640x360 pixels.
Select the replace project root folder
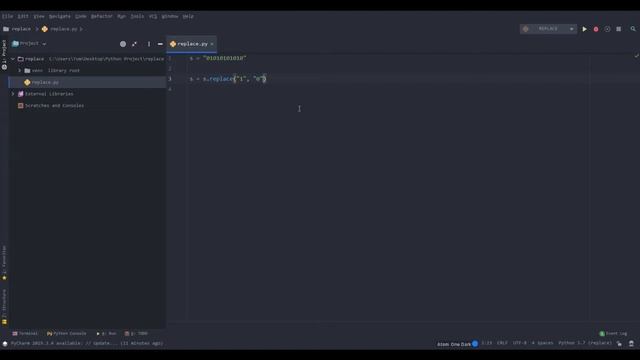click(34, 59)
